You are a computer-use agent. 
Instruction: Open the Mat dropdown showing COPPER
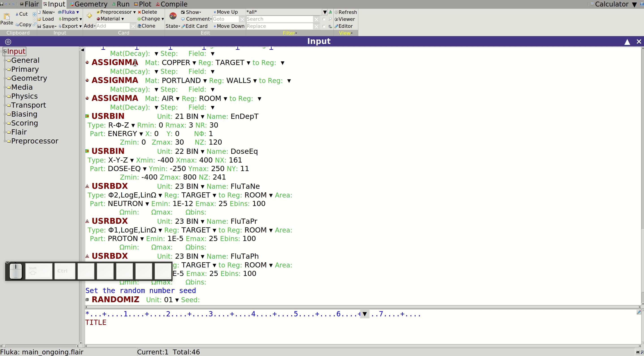pos(194,63)
